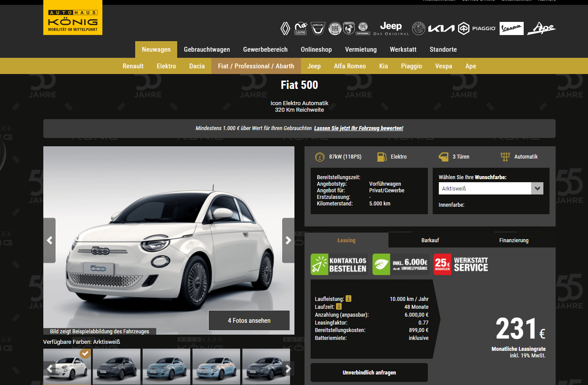
Task: Show the next main car photo
Action: click(288, 240)
